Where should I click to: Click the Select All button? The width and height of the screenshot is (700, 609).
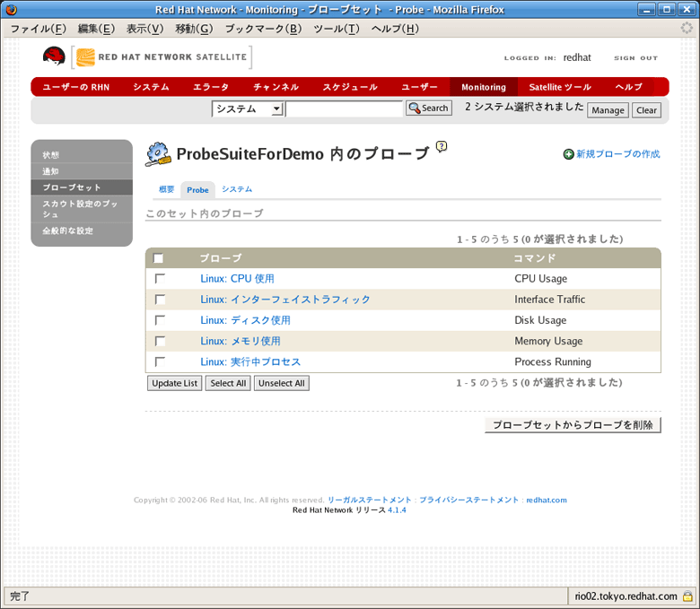(228, 383)
